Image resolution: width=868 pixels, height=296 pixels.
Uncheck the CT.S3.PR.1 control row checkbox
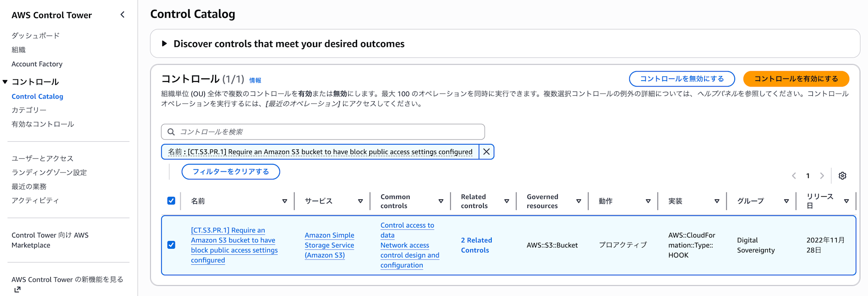pos(171,245)
